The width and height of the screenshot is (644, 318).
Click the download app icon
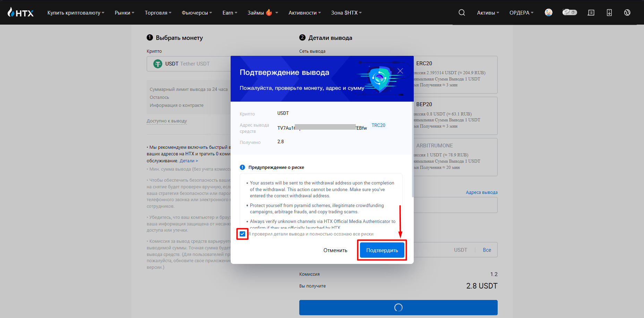coord(609,12)
